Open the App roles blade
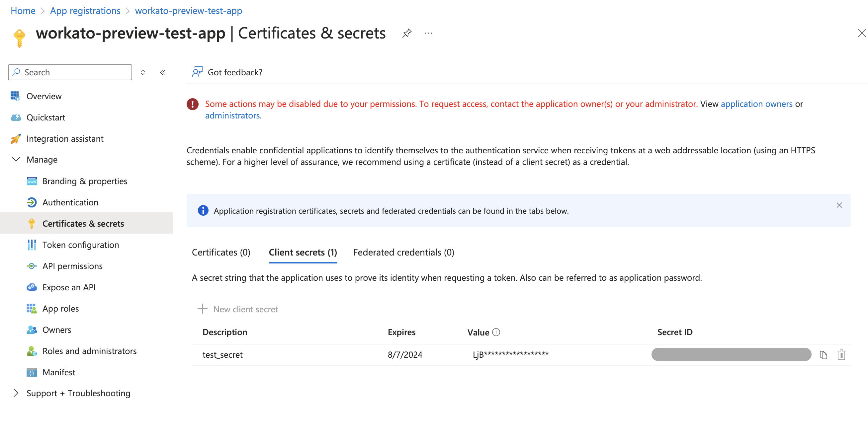 [61, 308]
